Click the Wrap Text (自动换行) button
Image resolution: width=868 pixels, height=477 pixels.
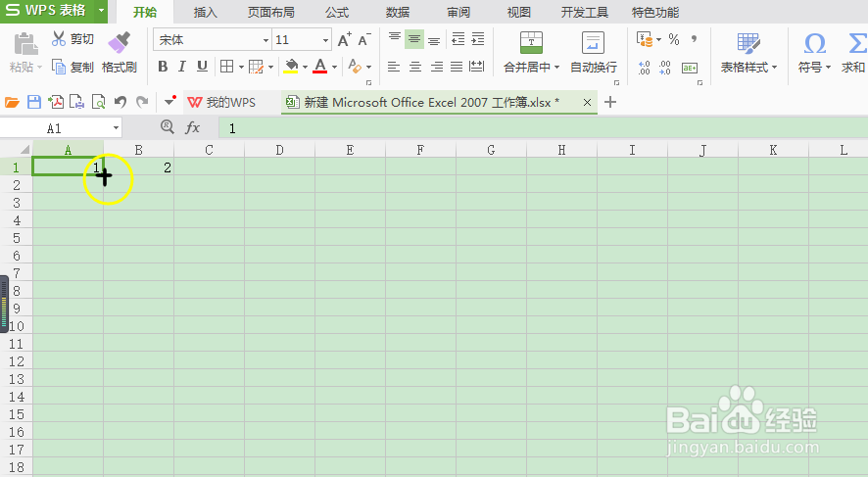point(594,53)
